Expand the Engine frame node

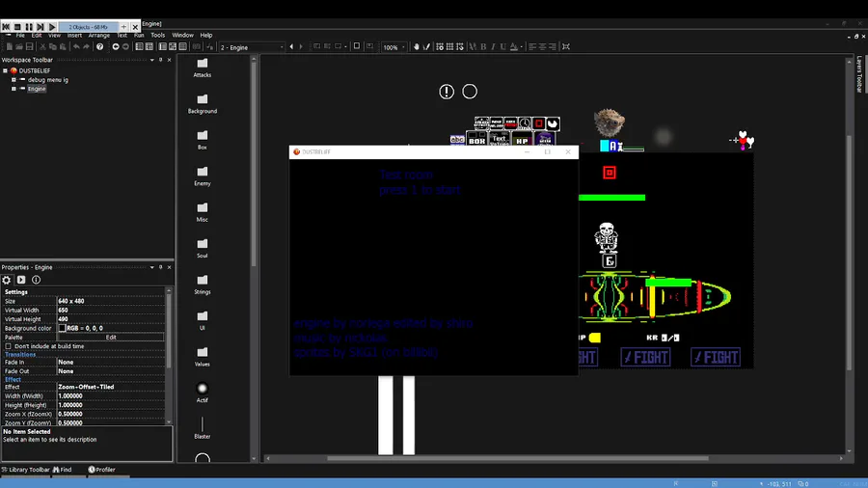coord(14,89)
